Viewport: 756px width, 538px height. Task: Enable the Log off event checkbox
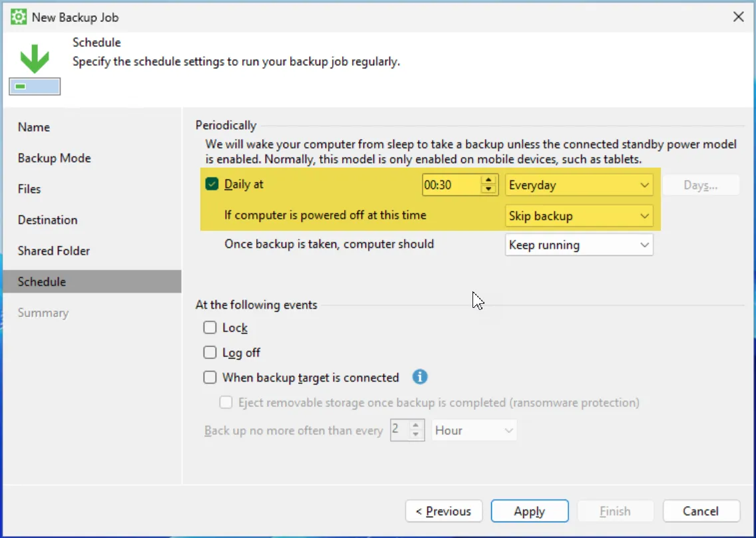pyautogui.click(x=210, y=352)
